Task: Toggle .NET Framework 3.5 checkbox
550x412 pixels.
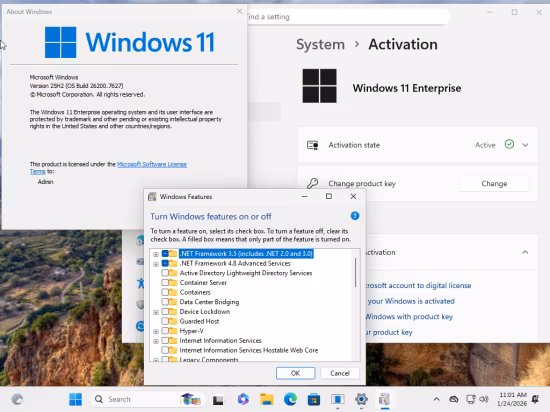Action: [165, 254]
